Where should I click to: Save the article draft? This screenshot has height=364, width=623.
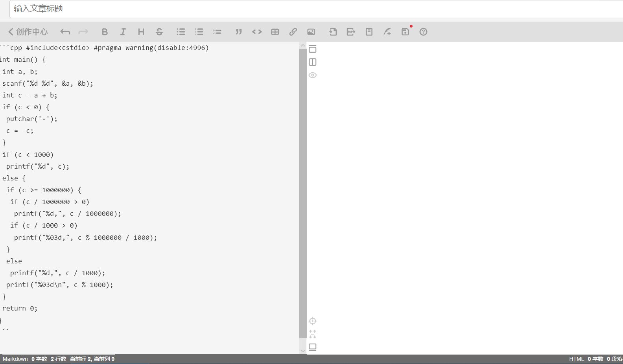[x=405, y=32]
